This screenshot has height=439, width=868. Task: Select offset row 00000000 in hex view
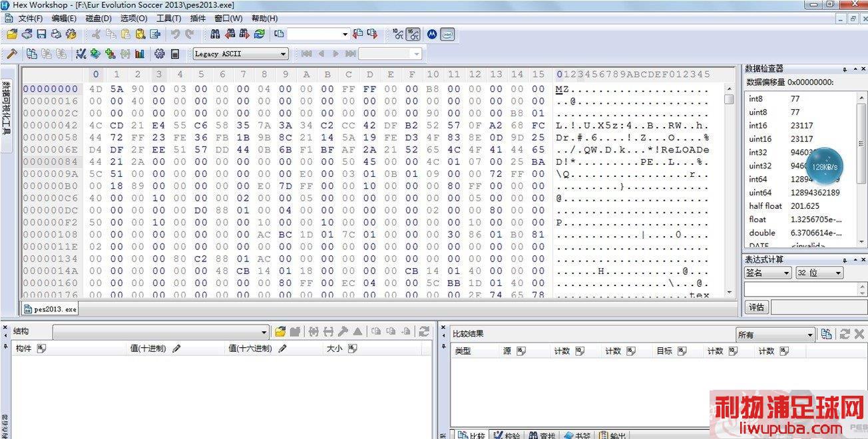[x=51, y=89]
